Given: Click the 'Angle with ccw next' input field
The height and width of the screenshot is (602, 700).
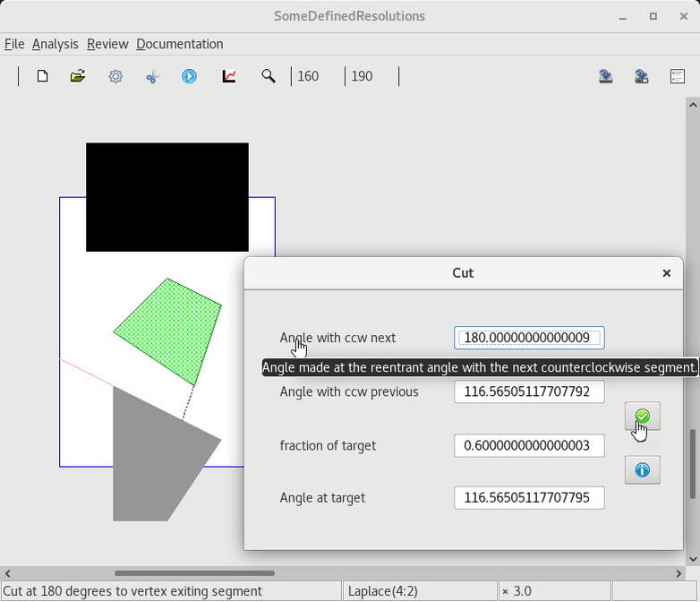Looking at the screenshot, I should (528, 338).
